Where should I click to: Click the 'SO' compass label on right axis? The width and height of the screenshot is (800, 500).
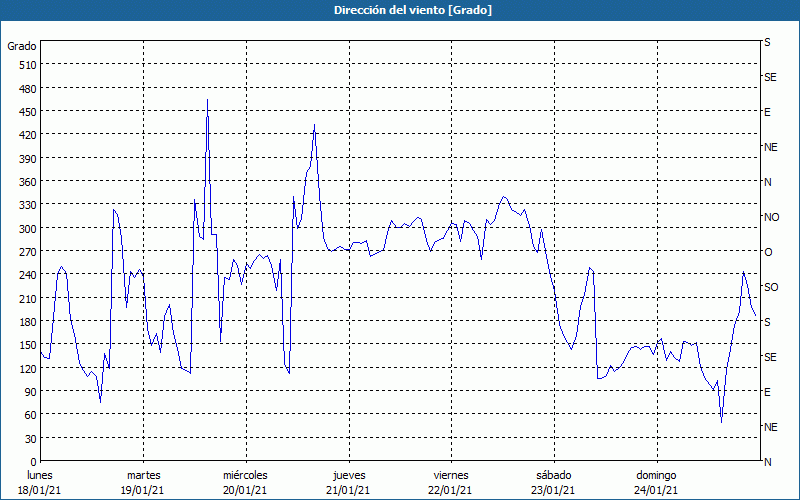pos(771,287)
